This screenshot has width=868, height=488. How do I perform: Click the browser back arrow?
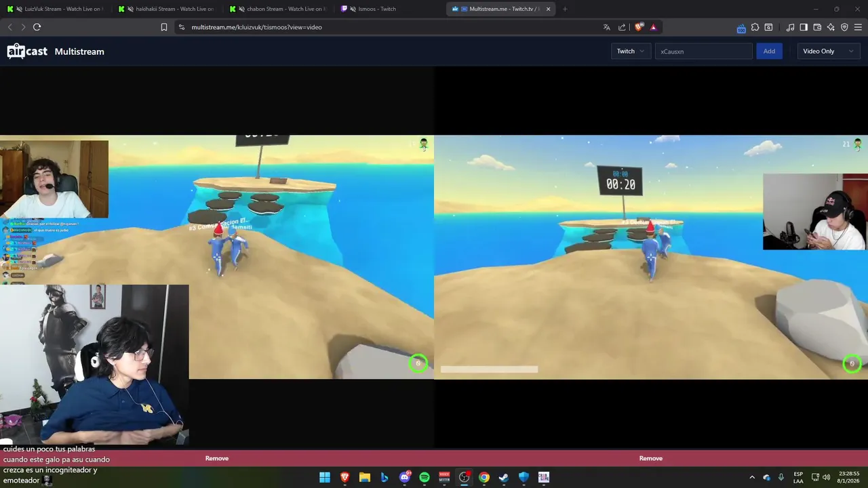pyautogui.click(x=9, y=27)
